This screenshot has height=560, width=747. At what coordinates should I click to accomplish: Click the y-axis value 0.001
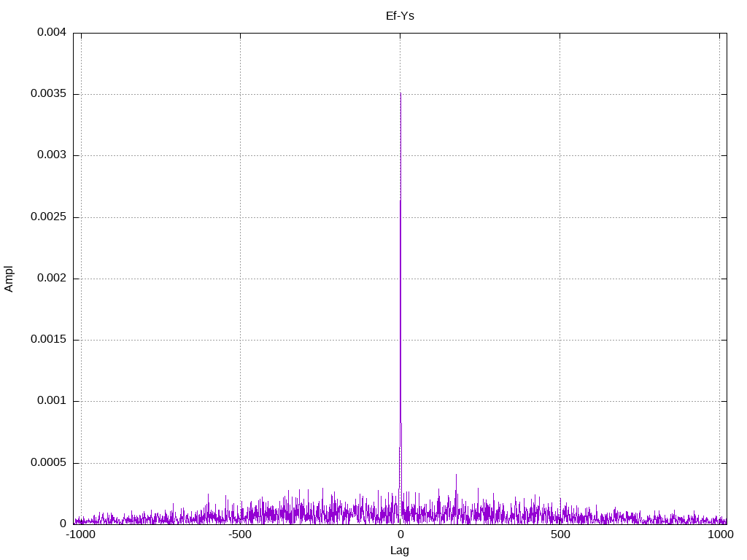(52, 401)
